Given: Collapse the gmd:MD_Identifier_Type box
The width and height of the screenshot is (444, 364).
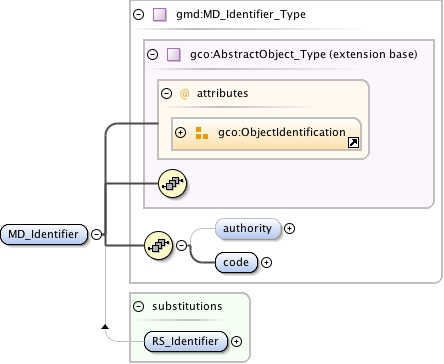Looking at the screenshot, I should pyautogui.click(x=139, y=14).
